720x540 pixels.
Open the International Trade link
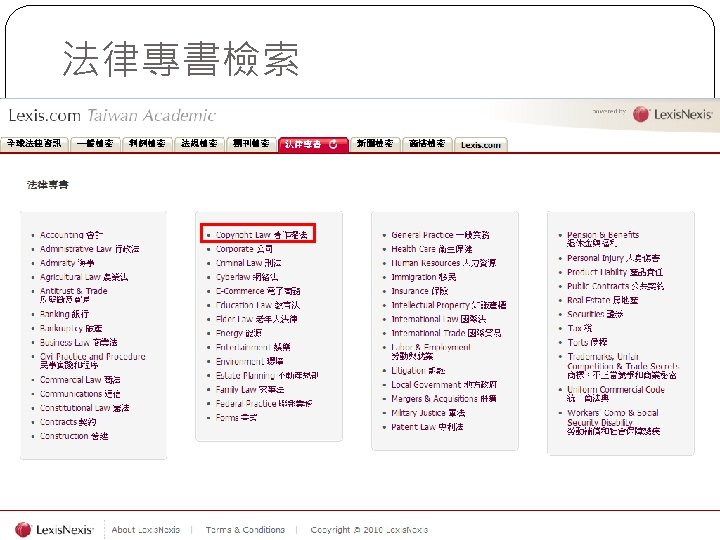(446, 333)
